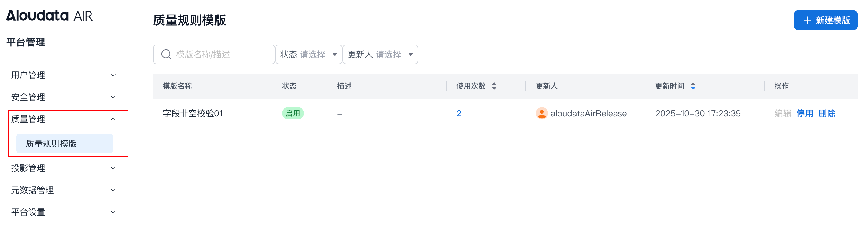Screen dimensions: 868x229
Task: Click 停用 to disable 字段非空校验01
Action: click(805, 113)
